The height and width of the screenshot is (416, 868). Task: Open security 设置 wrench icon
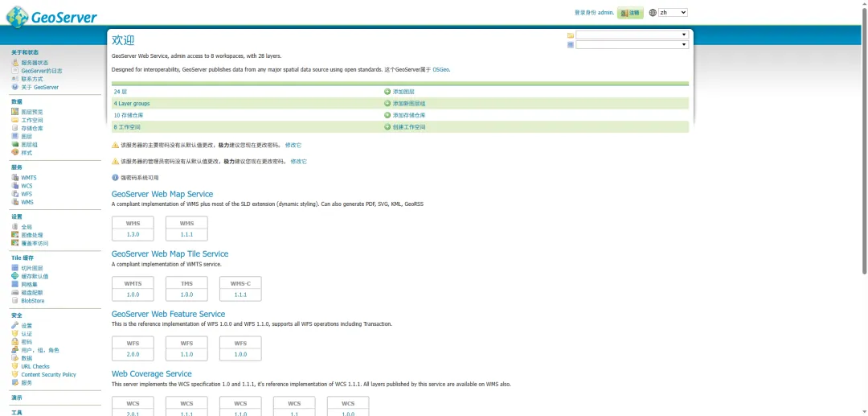click(15, 326)
